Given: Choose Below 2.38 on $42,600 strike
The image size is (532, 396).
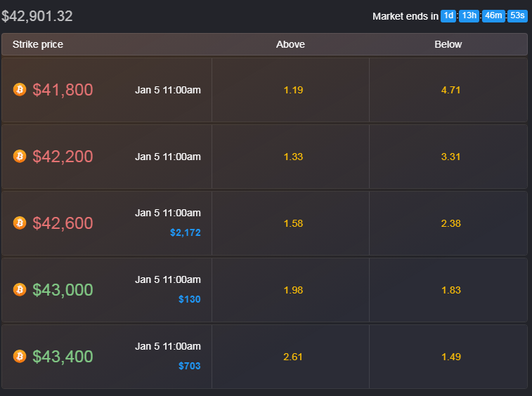Looking at the screenshot, I should (x=450, y=223).
